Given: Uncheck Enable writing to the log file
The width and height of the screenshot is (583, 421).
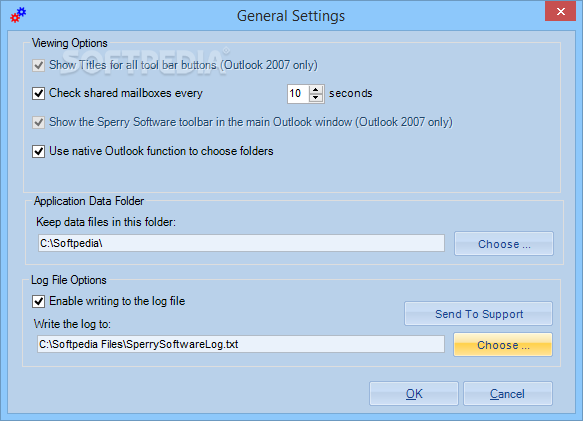Looking at the screenshot, I should [39, 301].
